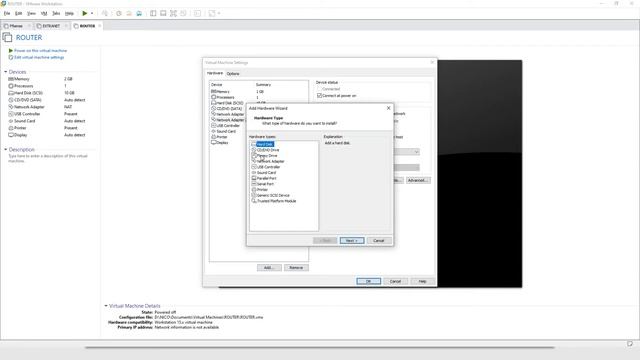Click the Advanced... button in VM Settings
This screenshot has height=360, width=640.
pyautogui.click(x=418, y=180)
